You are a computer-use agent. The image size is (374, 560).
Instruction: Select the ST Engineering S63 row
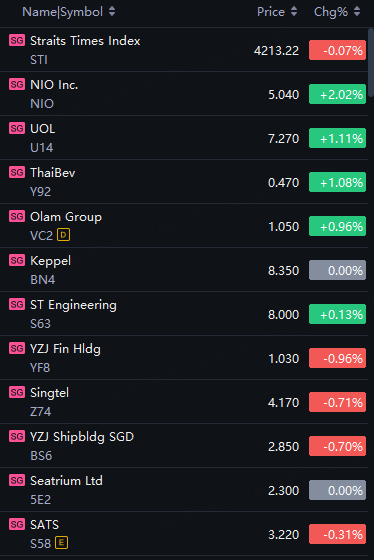click(x=184, y=314)
